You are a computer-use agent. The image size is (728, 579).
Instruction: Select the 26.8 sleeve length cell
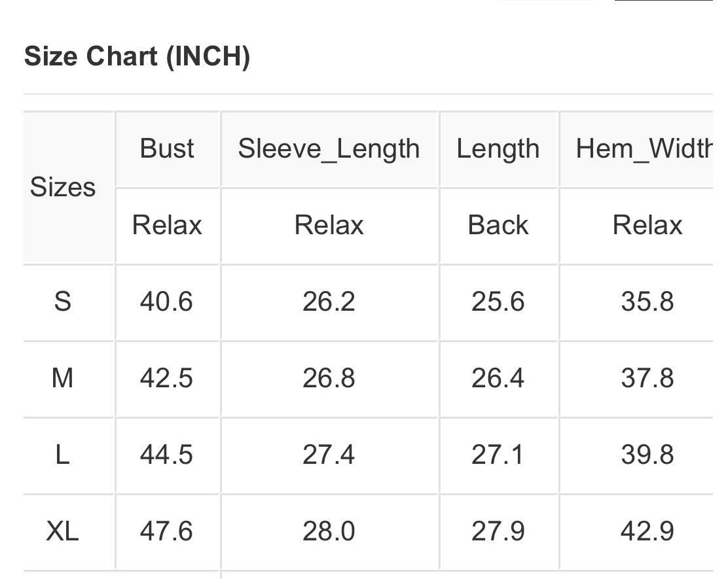click(x=329, y=378)
